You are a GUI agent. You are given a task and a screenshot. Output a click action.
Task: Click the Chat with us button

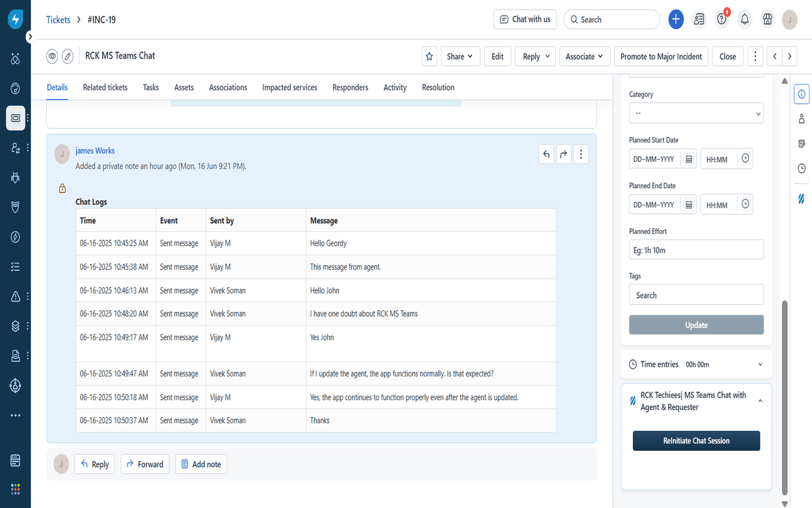(525, 19)
